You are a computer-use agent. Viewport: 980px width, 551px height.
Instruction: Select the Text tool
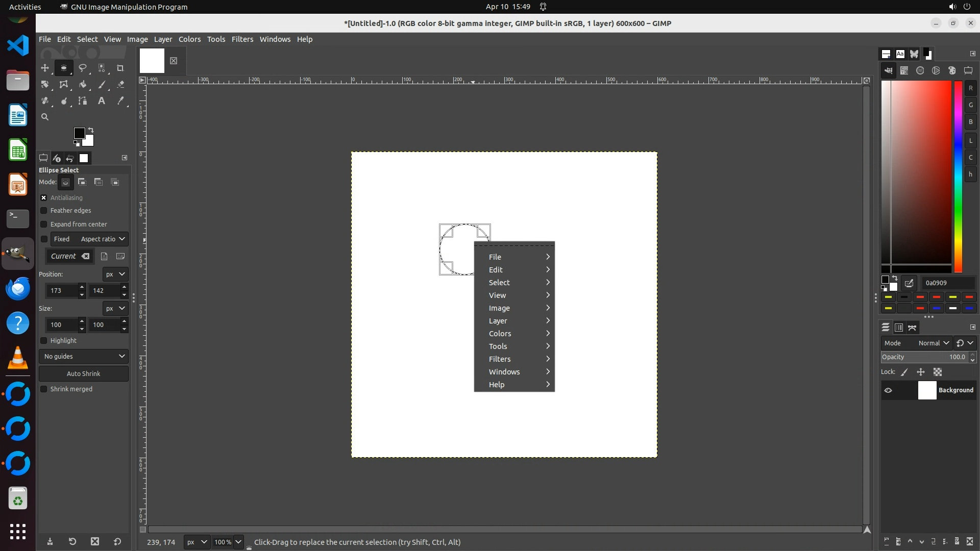[102, 101]
